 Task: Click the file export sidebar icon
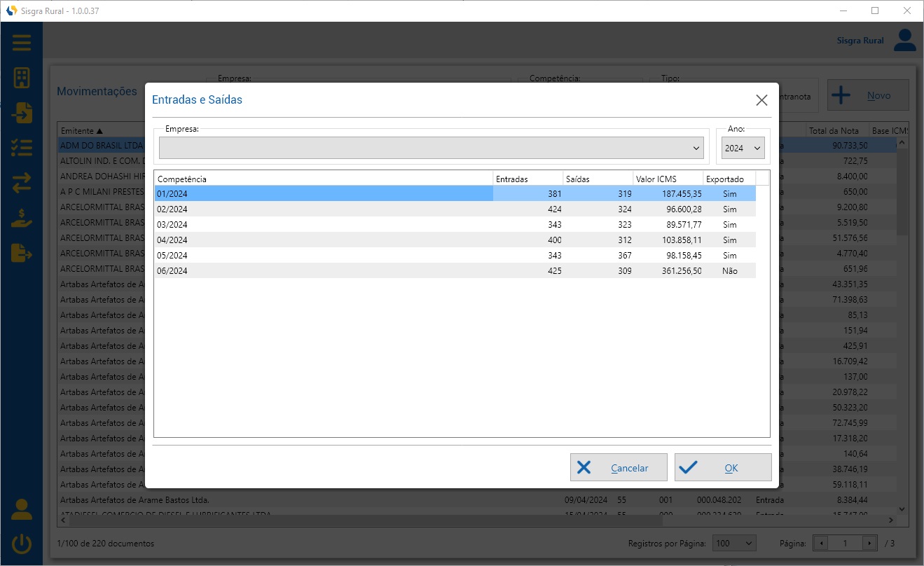pyautogui.click(x=22, y=253)
